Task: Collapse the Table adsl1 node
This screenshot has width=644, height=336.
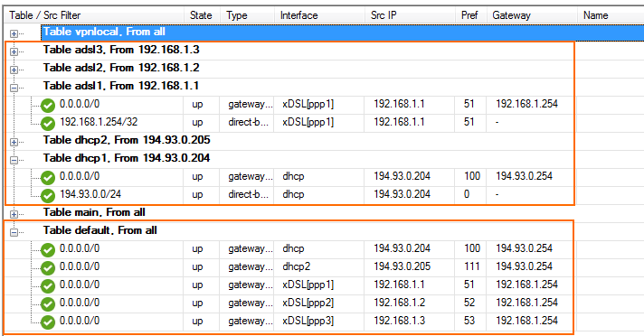Action: [x=14, y=88]
